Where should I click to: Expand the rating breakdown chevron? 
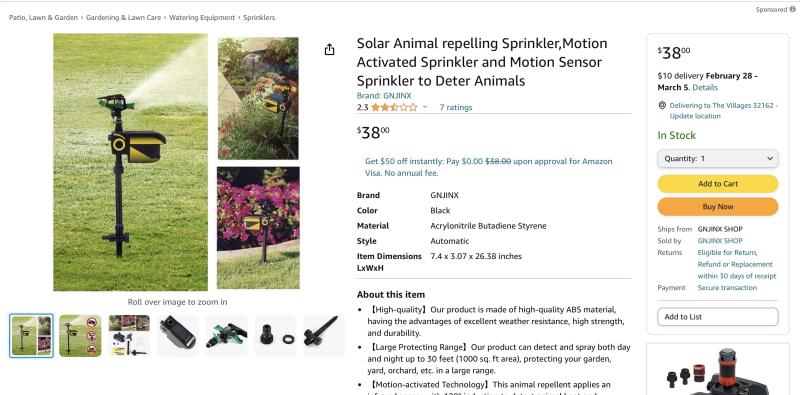[425, 107]
